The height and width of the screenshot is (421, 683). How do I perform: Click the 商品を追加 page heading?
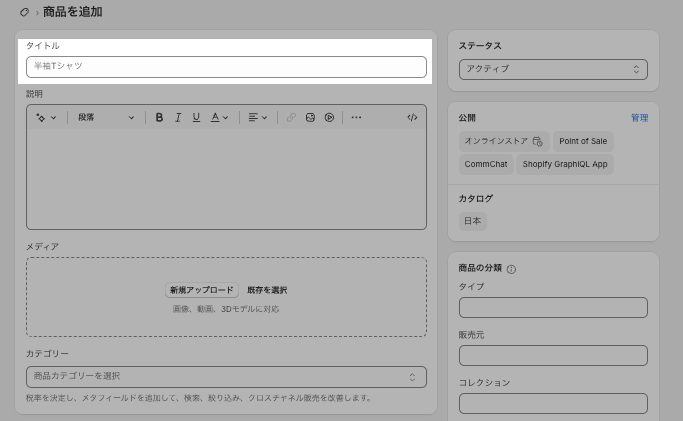(73, 12)
